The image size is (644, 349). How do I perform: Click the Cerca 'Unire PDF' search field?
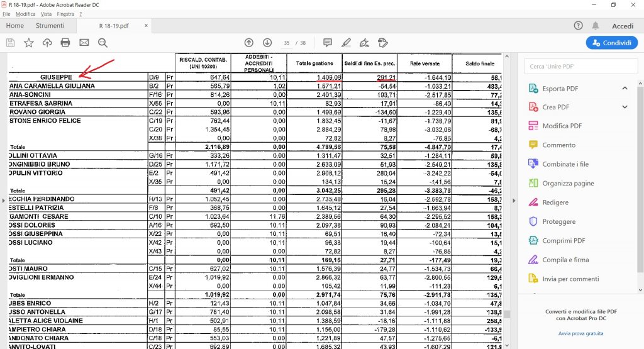(x=580, y=66)
